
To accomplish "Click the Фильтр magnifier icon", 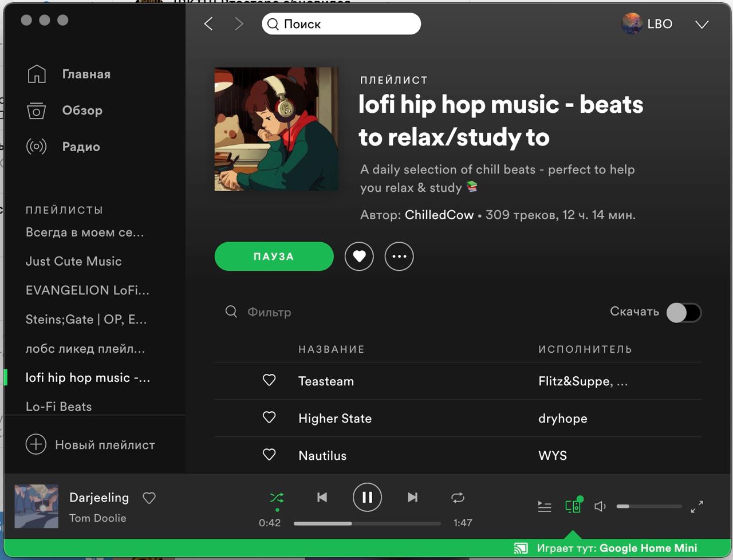I will tap(231, 311).
